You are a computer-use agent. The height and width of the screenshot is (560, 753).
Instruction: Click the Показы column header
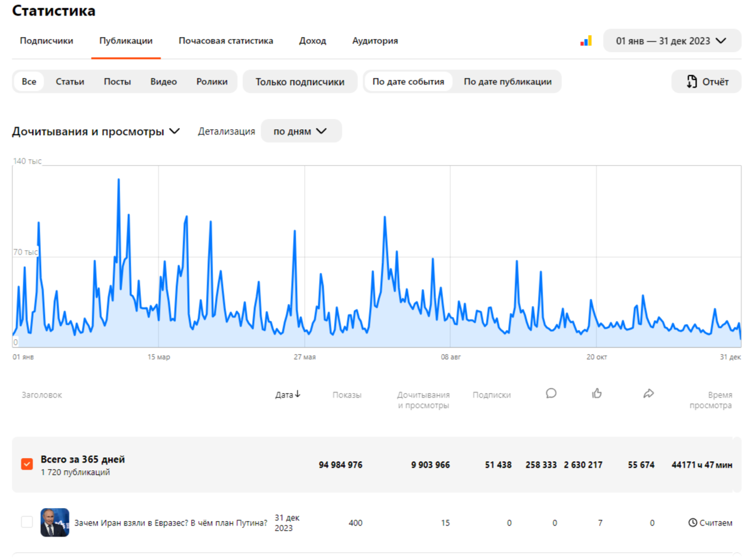point(347,395)
